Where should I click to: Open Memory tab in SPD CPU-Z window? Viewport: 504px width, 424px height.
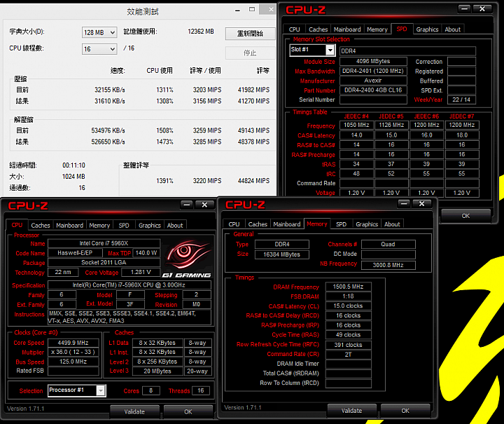pyautogui.click(x=377, y=29)
